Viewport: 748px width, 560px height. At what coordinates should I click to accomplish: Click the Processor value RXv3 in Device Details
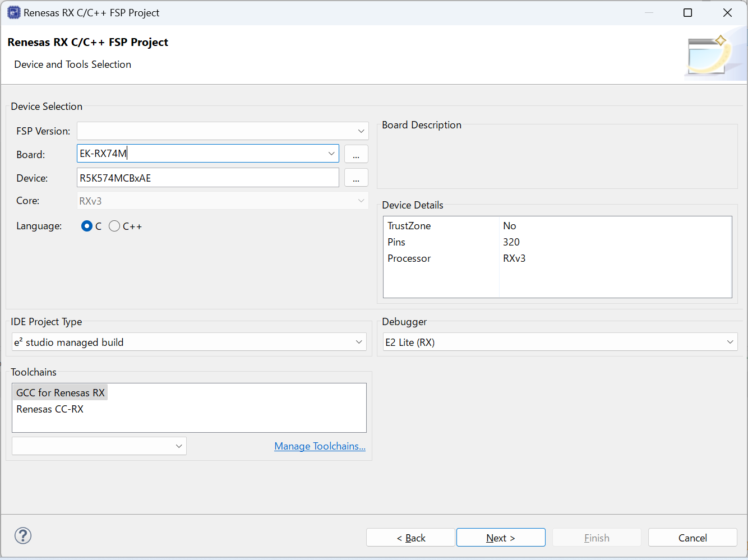(514, 258)
